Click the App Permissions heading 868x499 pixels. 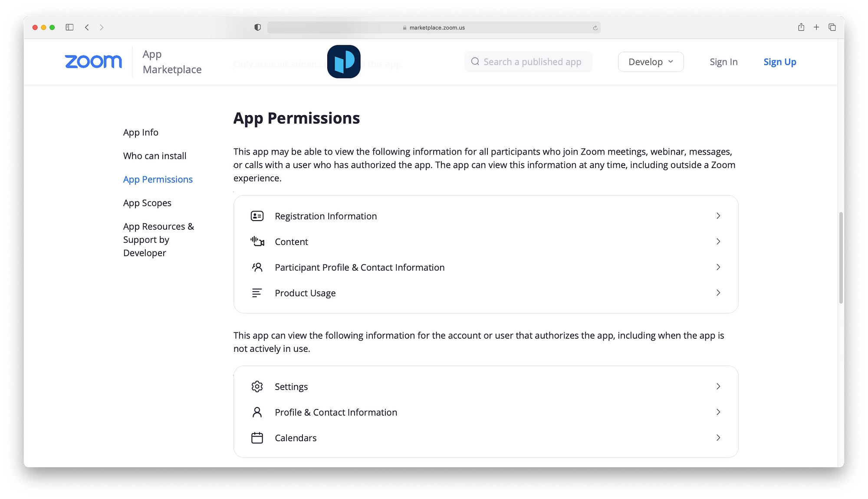296,118
